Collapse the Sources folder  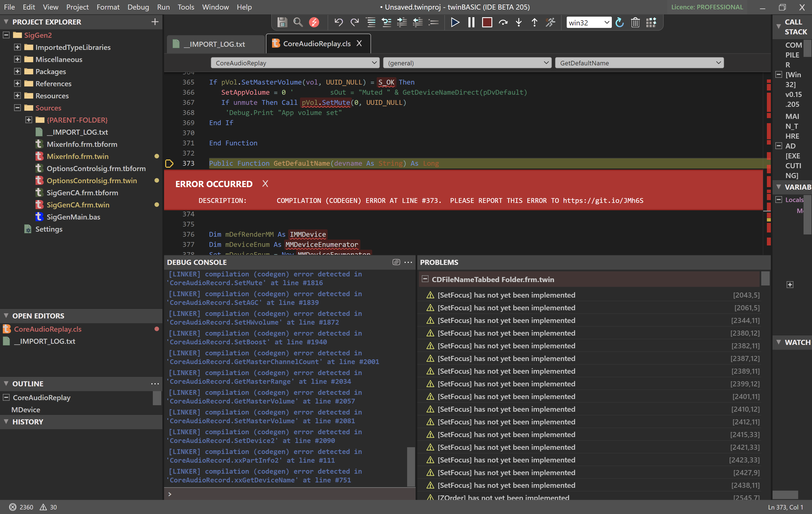[17, 108]
